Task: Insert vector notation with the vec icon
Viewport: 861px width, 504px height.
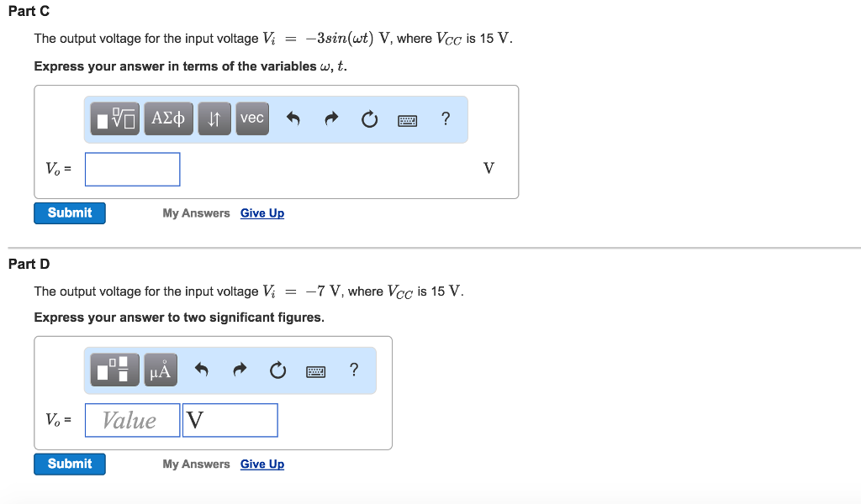Action: tap(251, 118)
